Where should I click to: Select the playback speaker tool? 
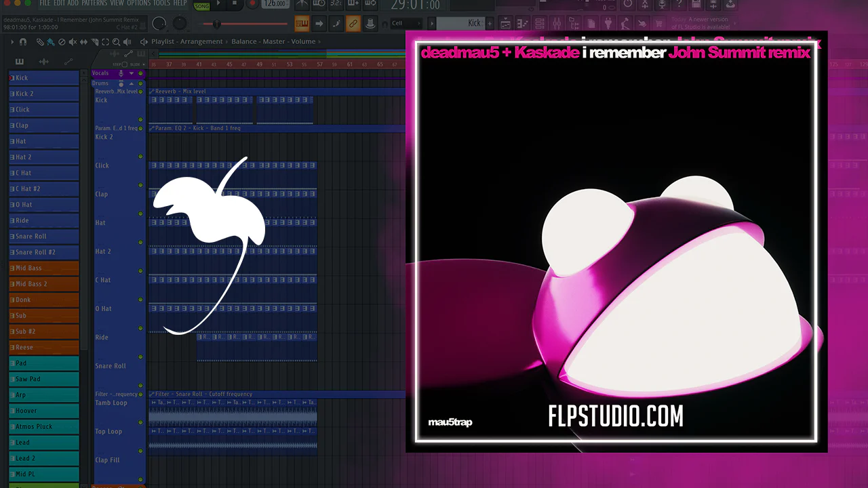coord(127,42)
